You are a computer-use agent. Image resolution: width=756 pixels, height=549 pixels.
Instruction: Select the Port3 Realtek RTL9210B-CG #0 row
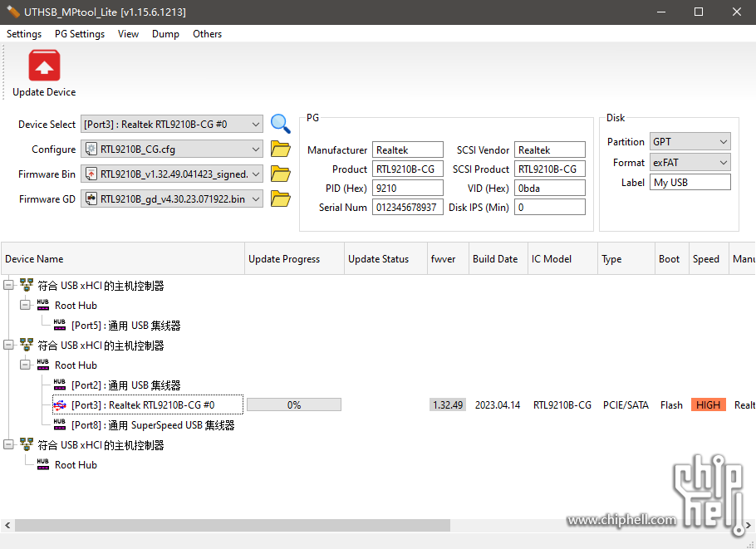(x=148, y=404)
